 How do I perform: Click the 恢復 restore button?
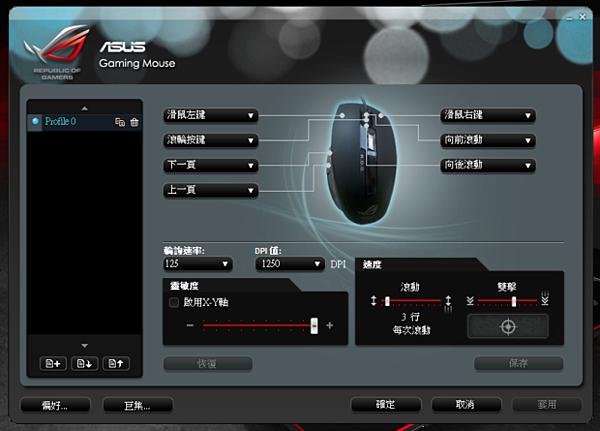coord(208,364)
